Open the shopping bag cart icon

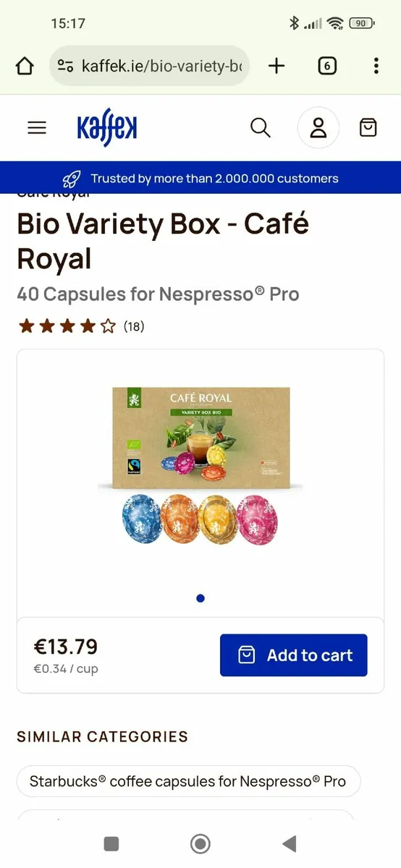pos(368,128)
